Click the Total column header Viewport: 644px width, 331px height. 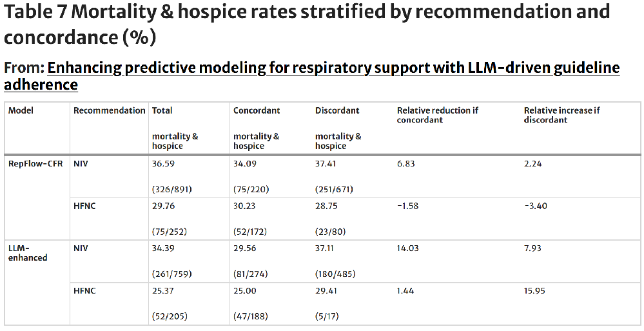coord(162,110)
